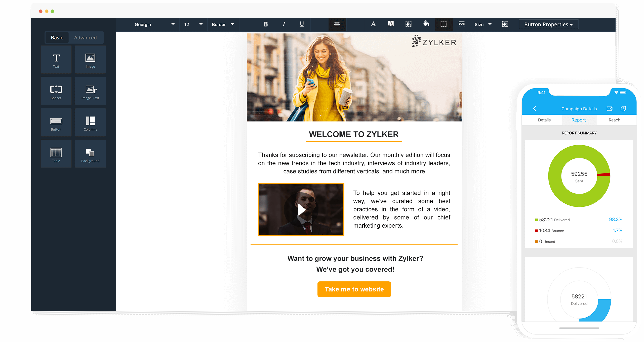Switch to the Advanced tab
This screenshot has height=342, width=644.
click(85, 37)
